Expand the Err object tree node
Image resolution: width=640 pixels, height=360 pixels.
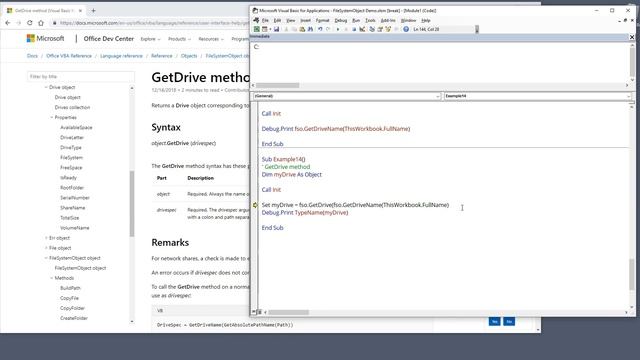click(46, 238)
